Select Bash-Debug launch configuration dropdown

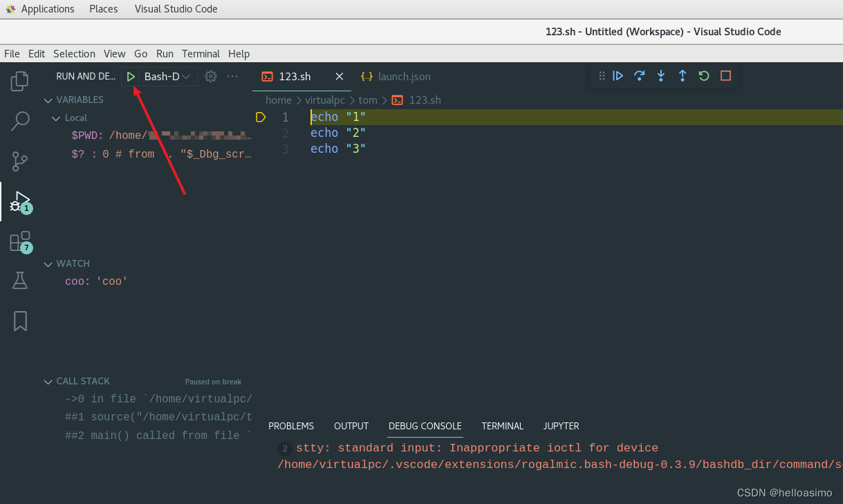[167, 77]
